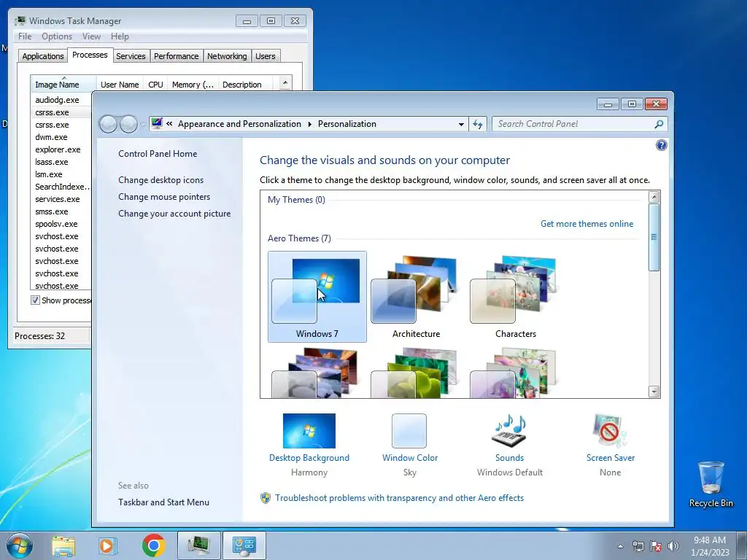The width and height of the screenshot is (747, 560).
Task: Click Change desktop icons link
Action: pyautogui.click(x=161, y=180)
